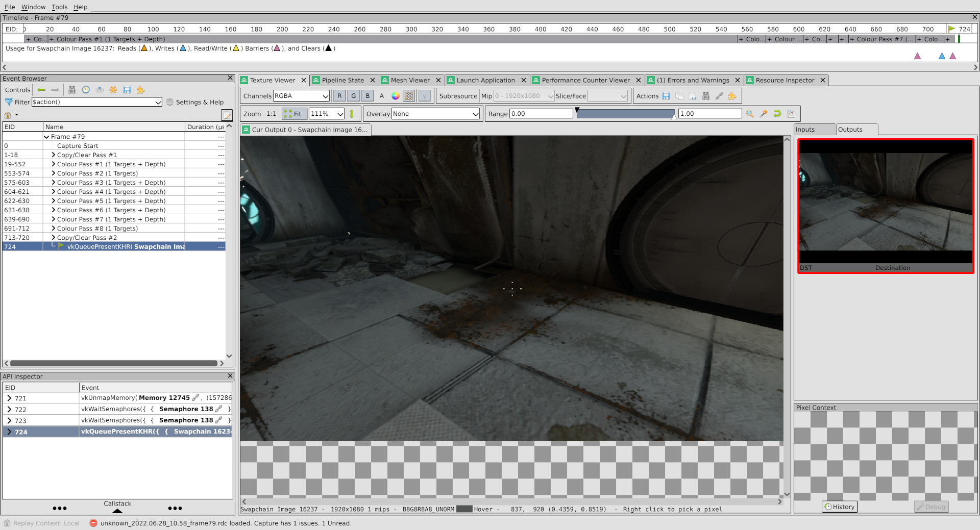
Task: Expand the Callstack section arrow
Action: click(117, 511)
